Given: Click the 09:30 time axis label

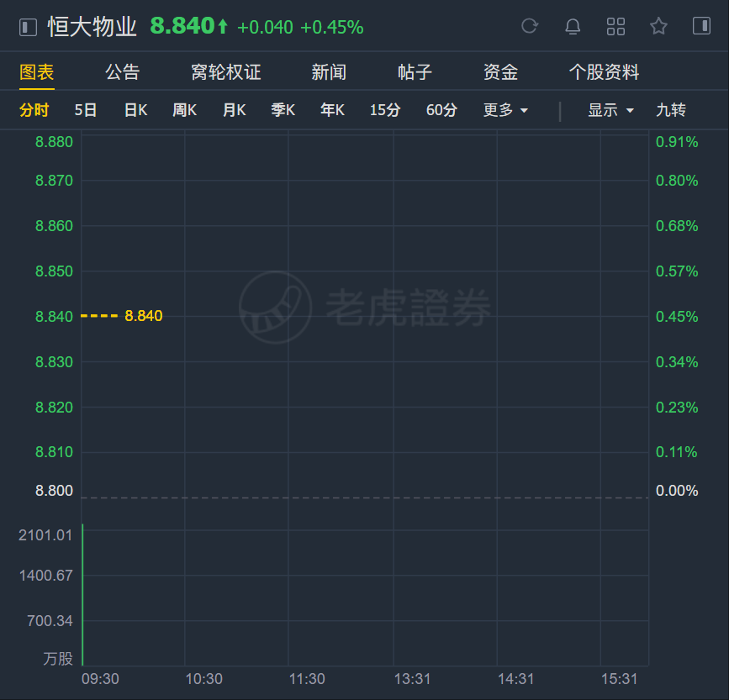Looking at the screenshot, I should click(100, 679).
